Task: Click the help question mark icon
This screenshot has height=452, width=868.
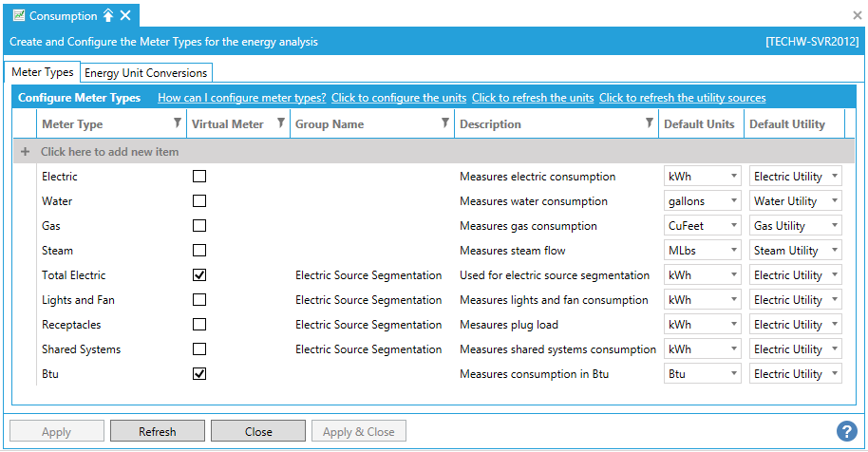Action: 846,431
